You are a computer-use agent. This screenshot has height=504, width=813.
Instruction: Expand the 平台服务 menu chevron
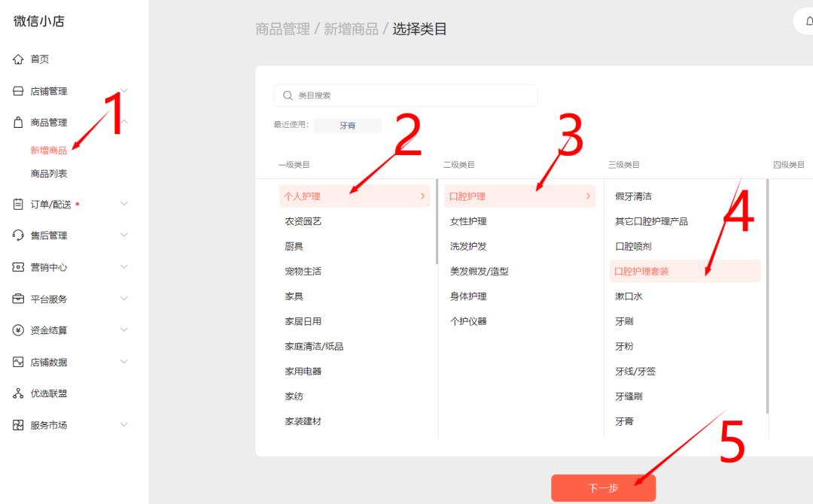(124, 299)
